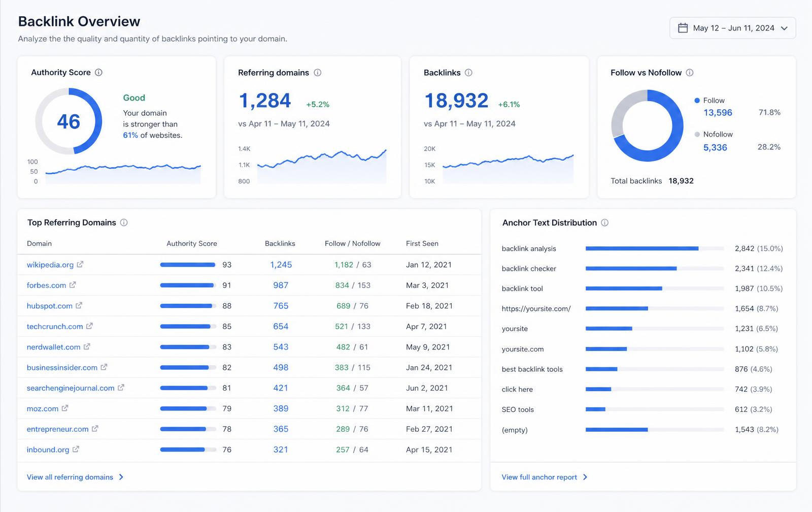Image resolution: width=812 pixels, height=512 pixels.
Task: Click the info icon beside Referring domains
Action: 318,73
